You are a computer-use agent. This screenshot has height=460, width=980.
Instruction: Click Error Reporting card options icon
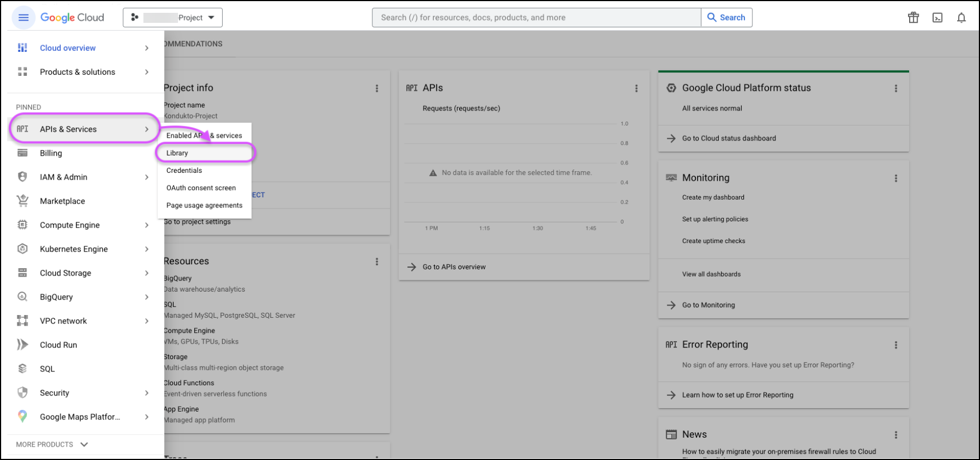pyautogui.click(x=896, y=345)
